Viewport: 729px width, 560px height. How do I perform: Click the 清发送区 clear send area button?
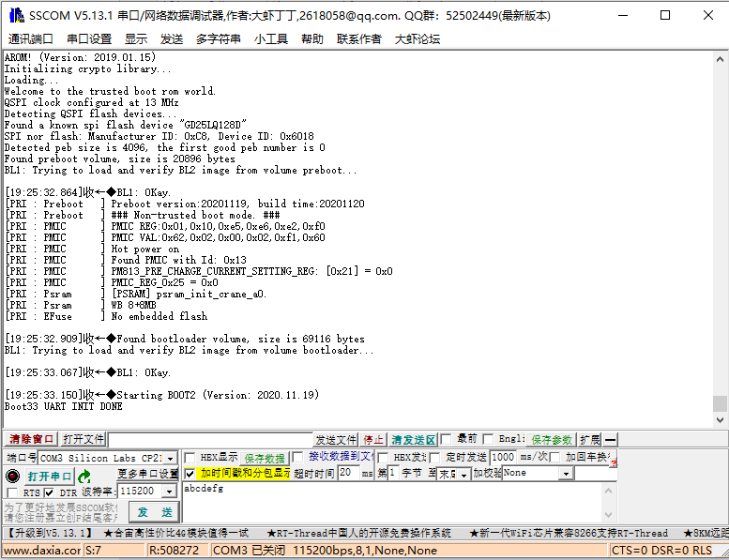point(414,440)
